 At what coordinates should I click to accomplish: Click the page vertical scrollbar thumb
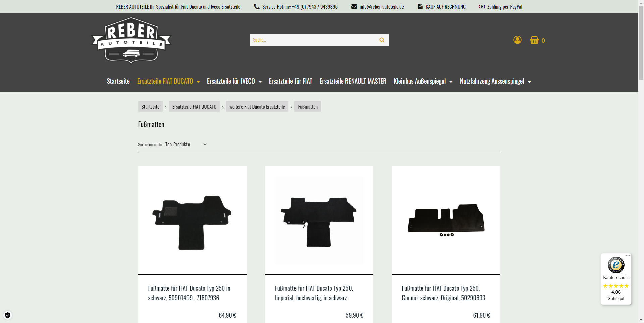point(641,44)
